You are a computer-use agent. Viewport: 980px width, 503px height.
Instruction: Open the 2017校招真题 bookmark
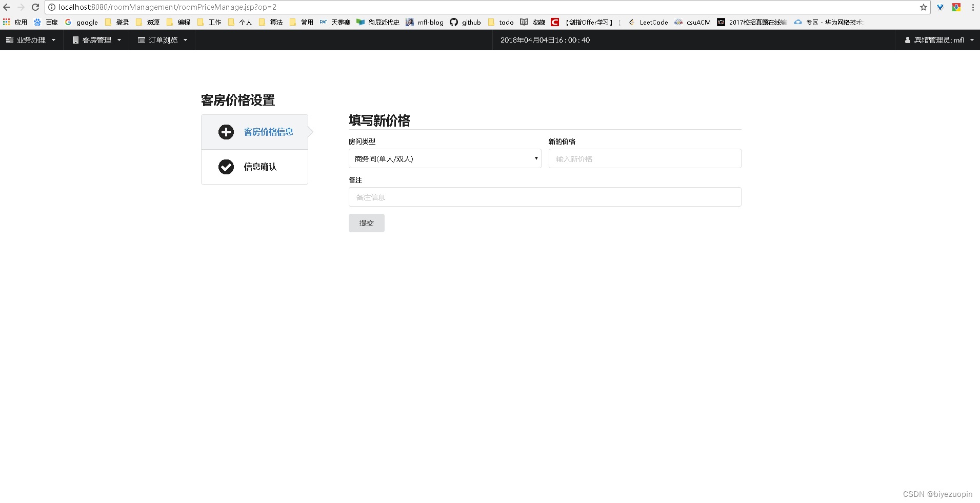[752, 22]
